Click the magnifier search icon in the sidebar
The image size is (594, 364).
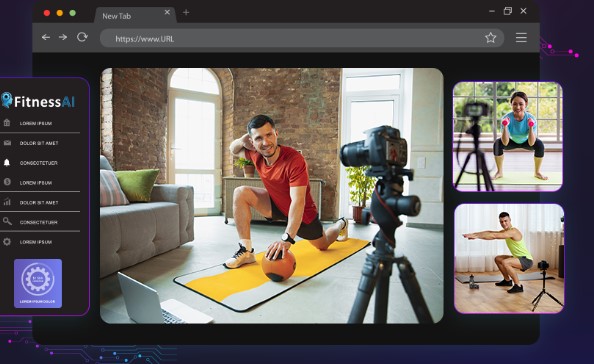point(7,221)
